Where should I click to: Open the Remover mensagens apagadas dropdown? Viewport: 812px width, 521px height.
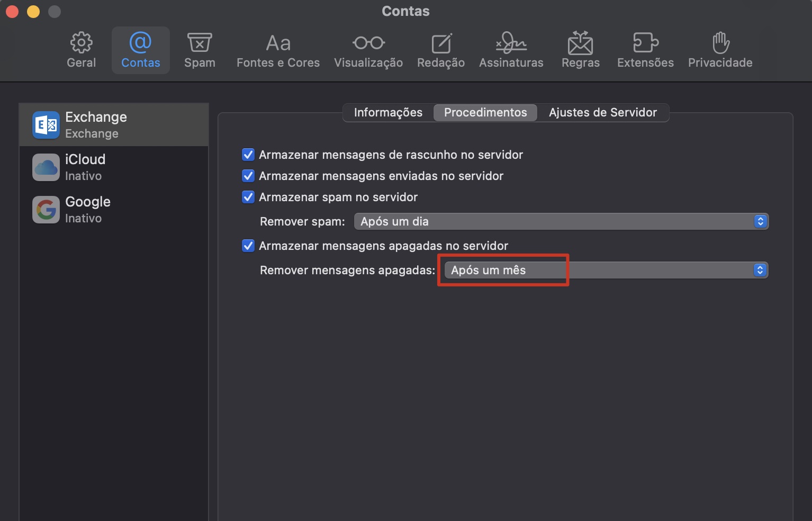[603, 270]
